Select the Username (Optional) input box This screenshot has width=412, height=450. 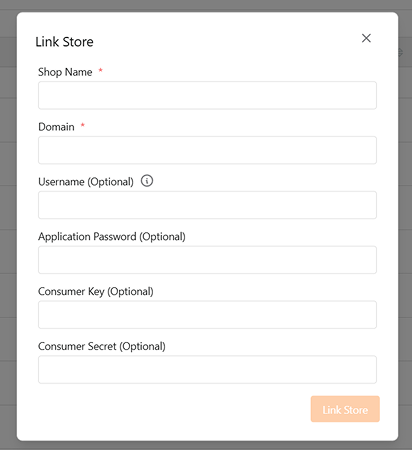(207, 205)
